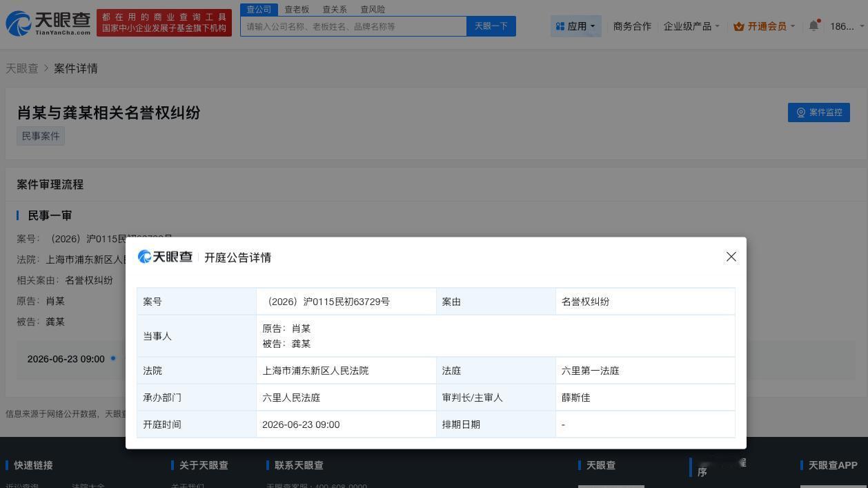Click 被告：龚某 in the dialog

point(286,344)
